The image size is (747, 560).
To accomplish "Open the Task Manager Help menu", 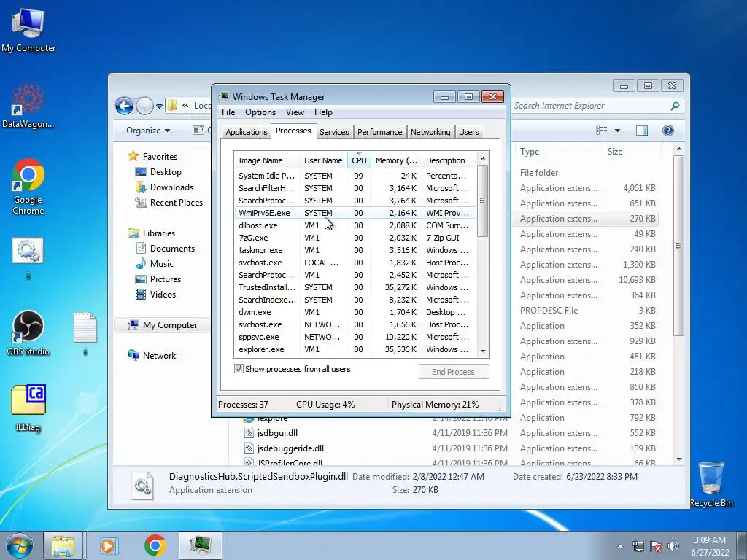I will click(x=323, y=112).
